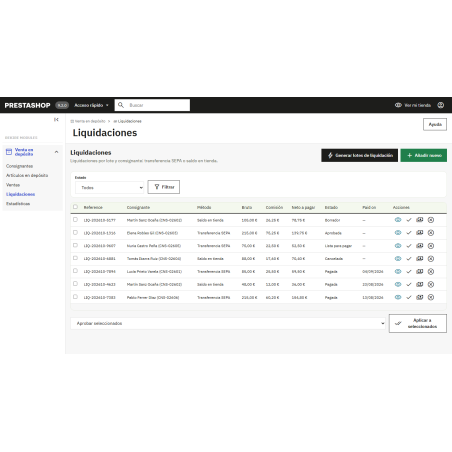Click Aplicar a seleccionados button

tap(418, 323)
